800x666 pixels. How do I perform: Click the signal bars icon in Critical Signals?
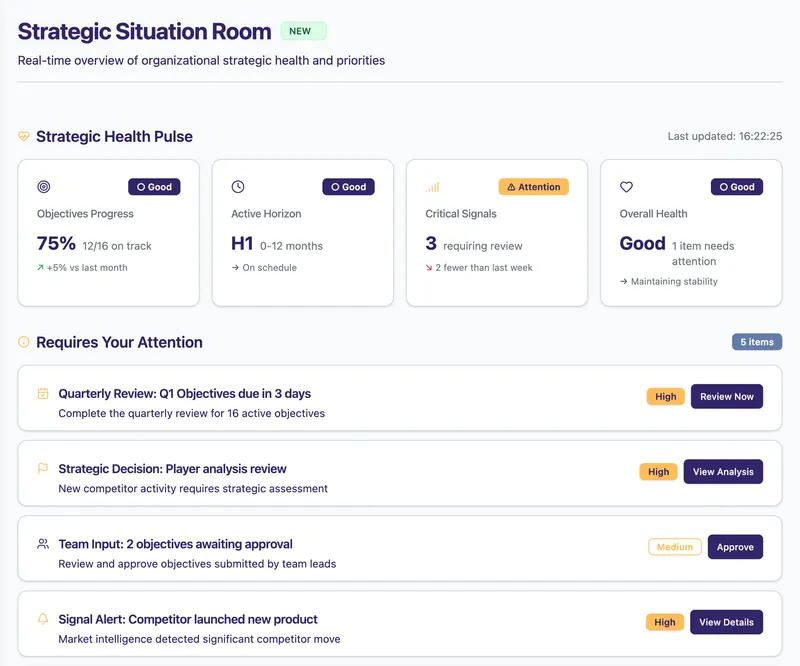[x=432, y=187]
